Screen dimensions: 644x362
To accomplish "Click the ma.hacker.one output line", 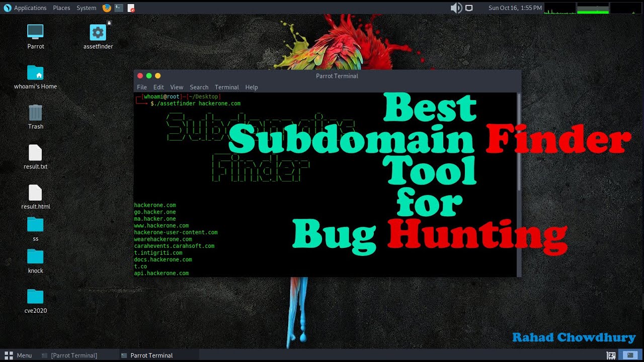I will (x=155, y=219).
